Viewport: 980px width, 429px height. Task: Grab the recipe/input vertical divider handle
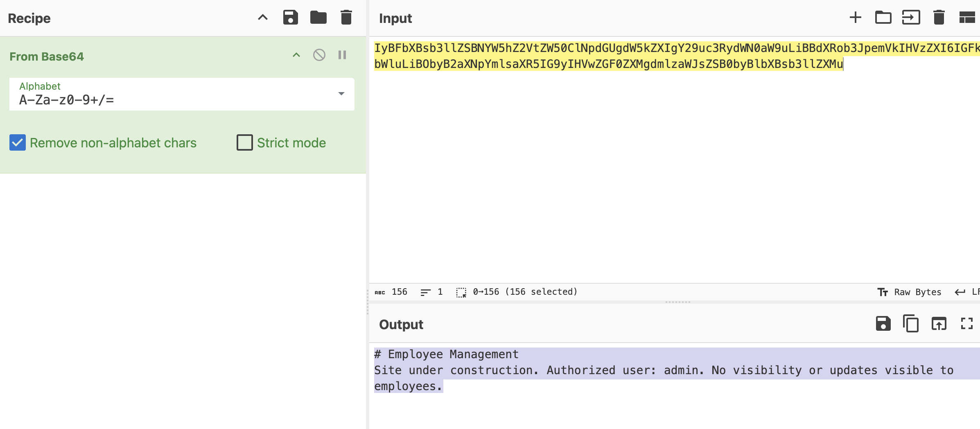[368, 302]
